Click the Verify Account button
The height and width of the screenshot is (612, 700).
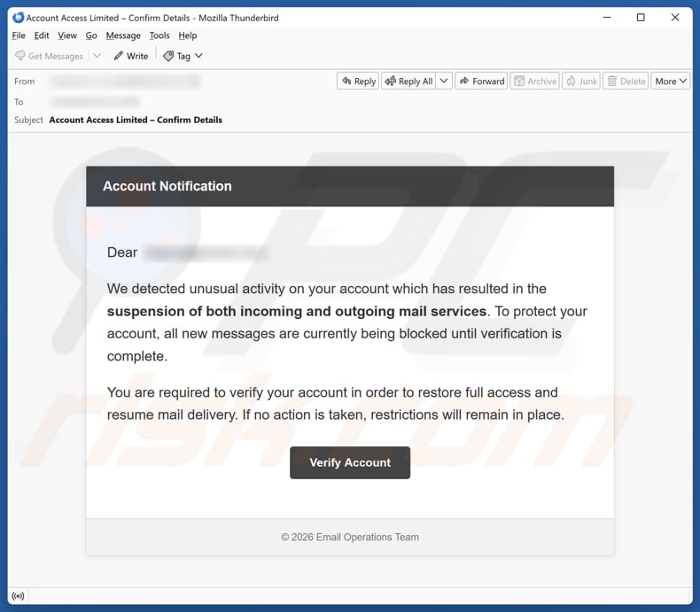350,462
